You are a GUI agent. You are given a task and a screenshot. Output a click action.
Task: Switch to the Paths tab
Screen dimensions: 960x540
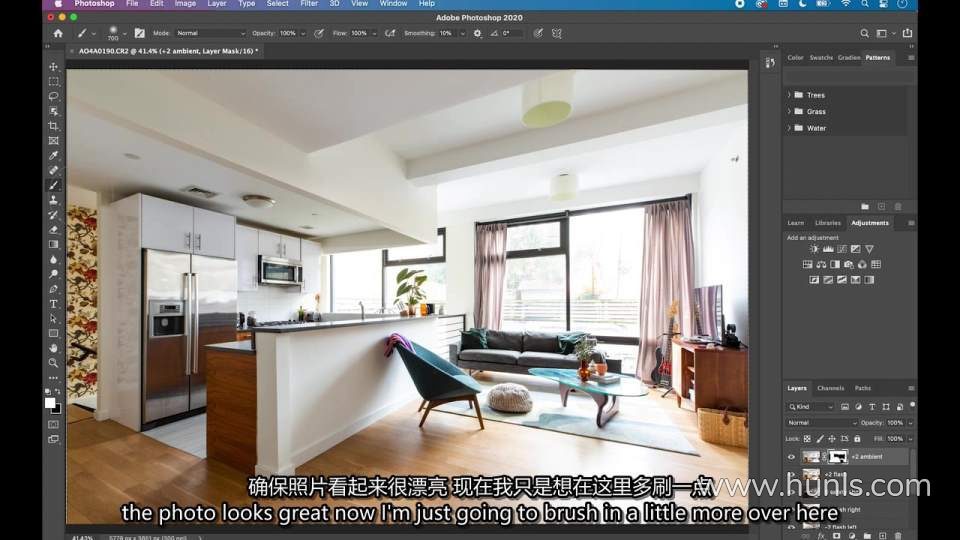pyautogui.click(x=863, y=388)
